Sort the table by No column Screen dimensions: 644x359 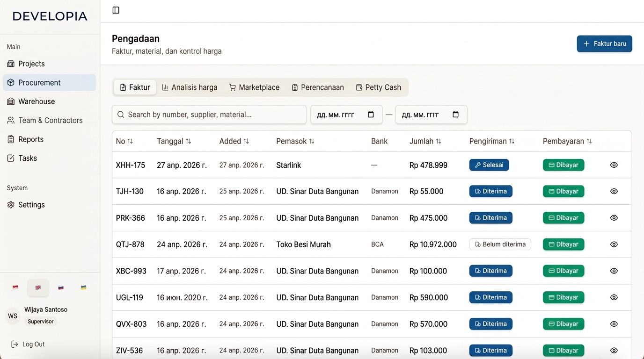(124, 141)
